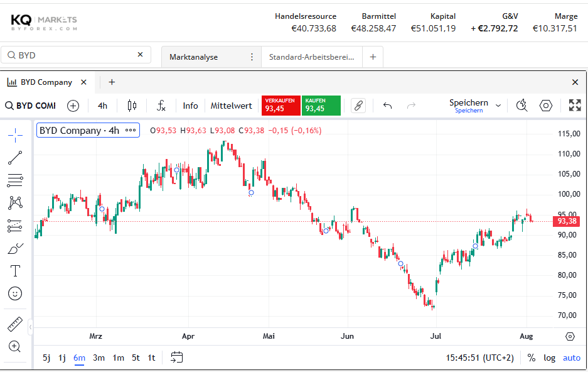The image size is (588, 372).
Task: Open Marktanalyse tab options menu
Action: pos(252,57)
